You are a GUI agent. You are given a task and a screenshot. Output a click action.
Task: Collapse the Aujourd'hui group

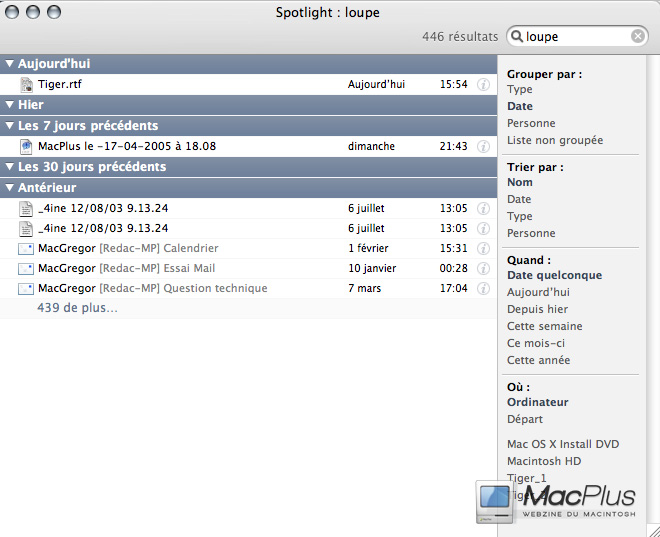(10, 64)
